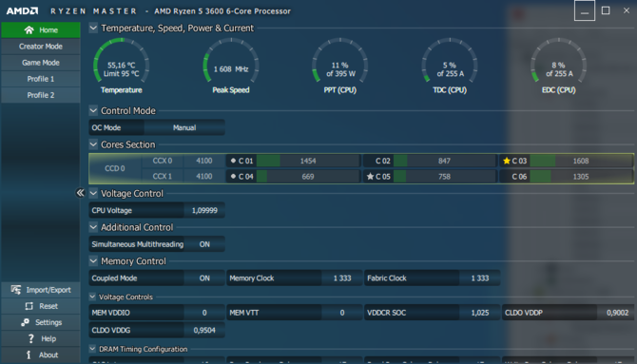Click the CCX 1 speed value 4100

(204, 177)
